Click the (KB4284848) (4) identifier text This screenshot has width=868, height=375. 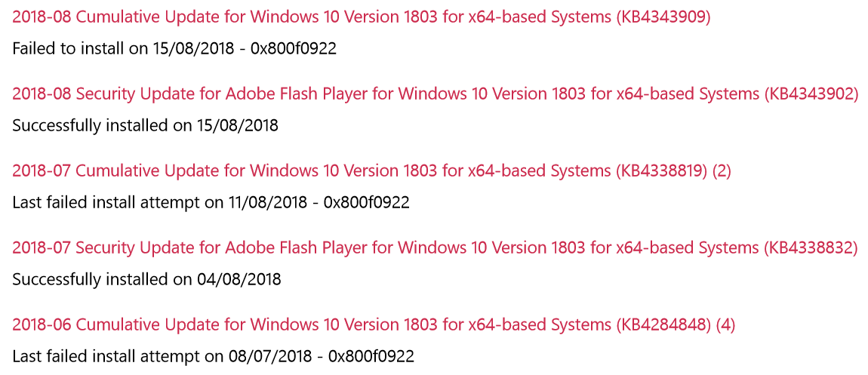[x=675, y=324]
